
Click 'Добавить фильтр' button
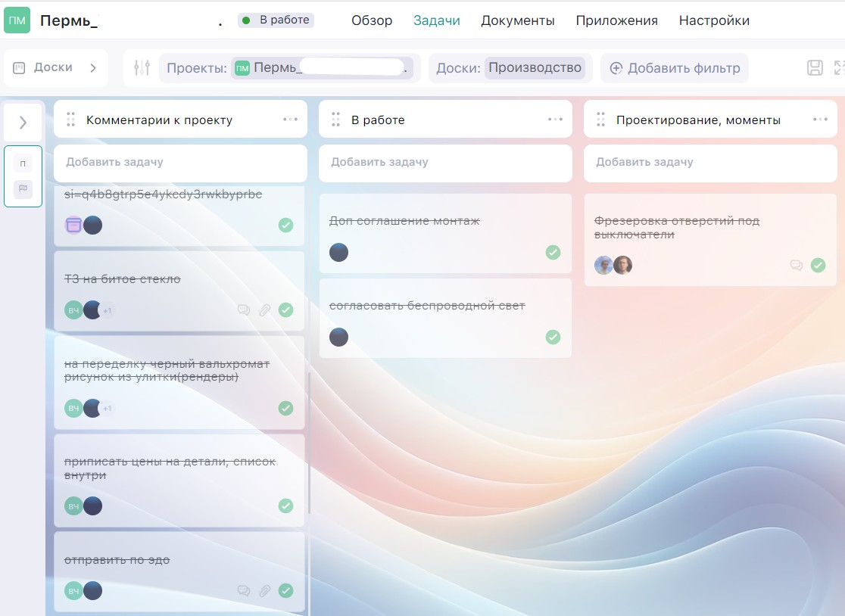675,68
